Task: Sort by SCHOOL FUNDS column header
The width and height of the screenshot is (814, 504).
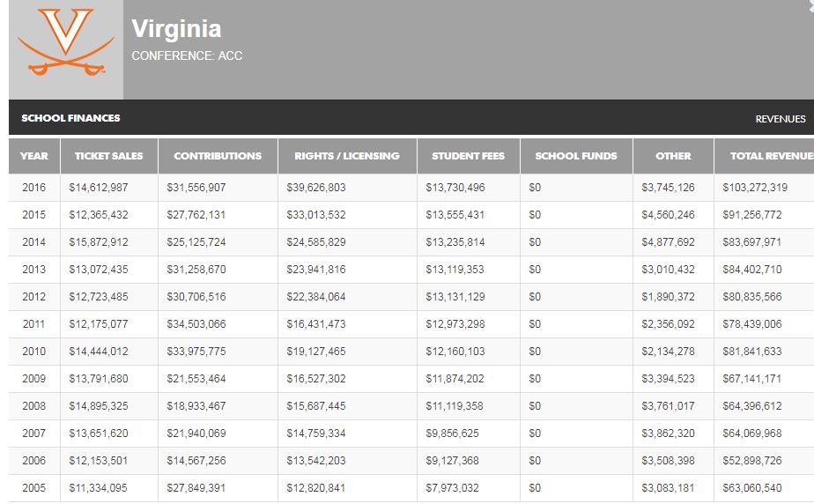Action: click(x=576, y=156)
